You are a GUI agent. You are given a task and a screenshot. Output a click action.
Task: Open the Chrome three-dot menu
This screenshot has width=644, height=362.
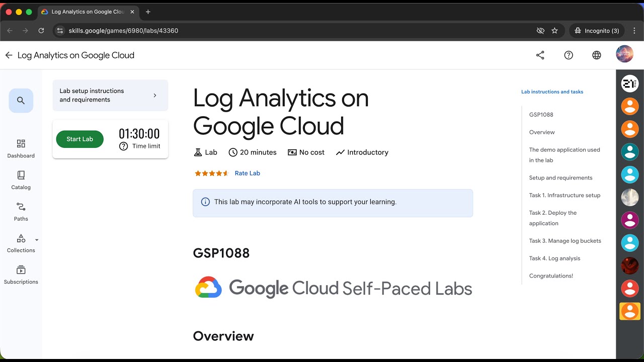pos(634,31)
